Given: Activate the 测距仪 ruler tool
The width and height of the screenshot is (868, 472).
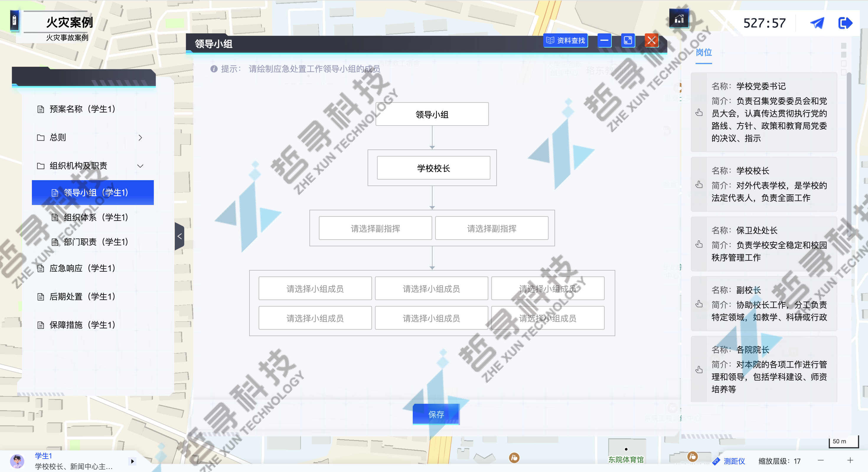Looking at the screenshot, I should (729, 461).
